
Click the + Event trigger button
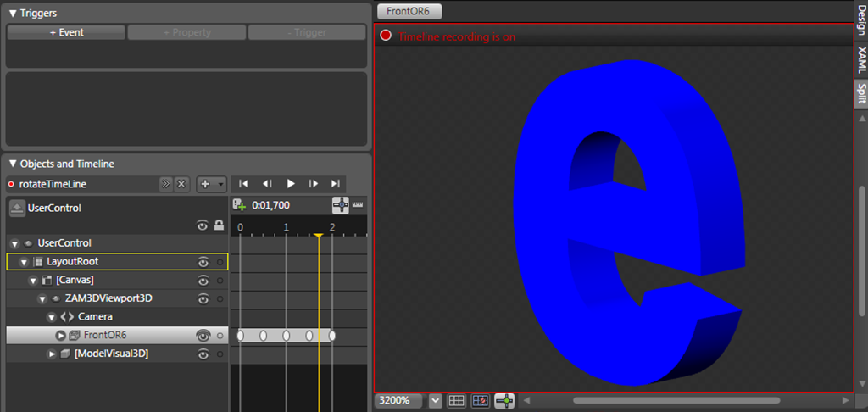66,33
